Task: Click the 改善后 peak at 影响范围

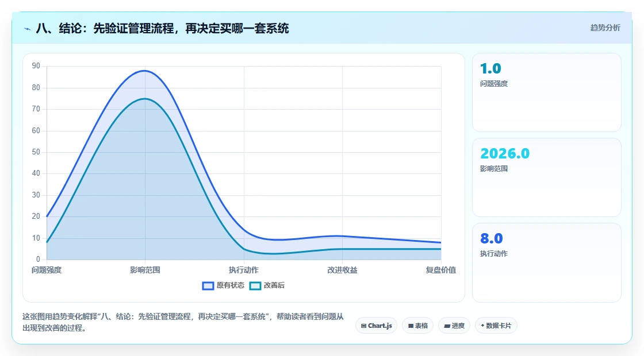Action: coord(145,98)
